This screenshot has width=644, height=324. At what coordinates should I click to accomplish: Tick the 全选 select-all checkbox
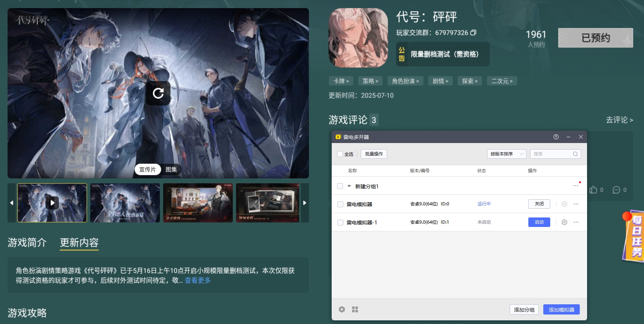coord(340,154)
